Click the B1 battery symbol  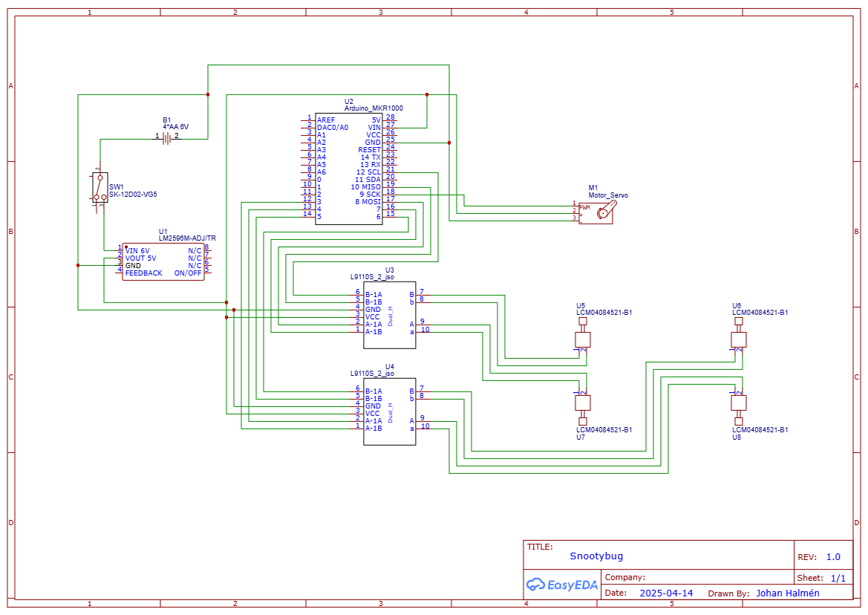click(166, 139)
